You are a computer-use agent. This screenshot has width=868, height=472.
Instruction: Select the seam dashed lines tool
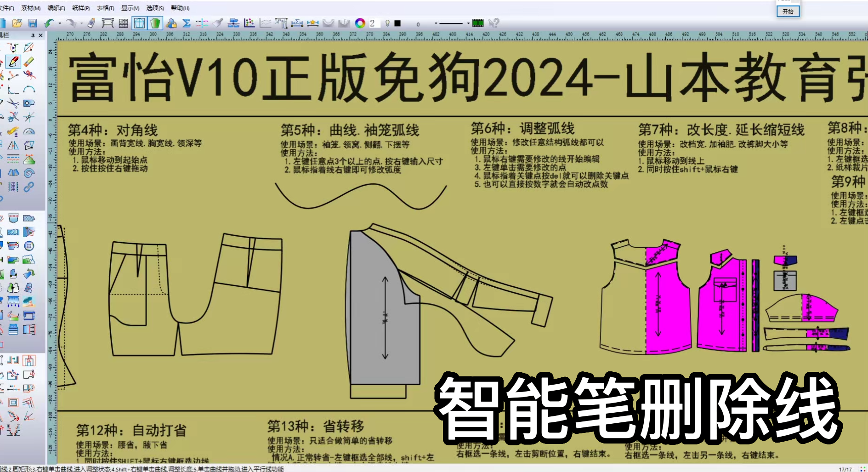tap(13, 159)
